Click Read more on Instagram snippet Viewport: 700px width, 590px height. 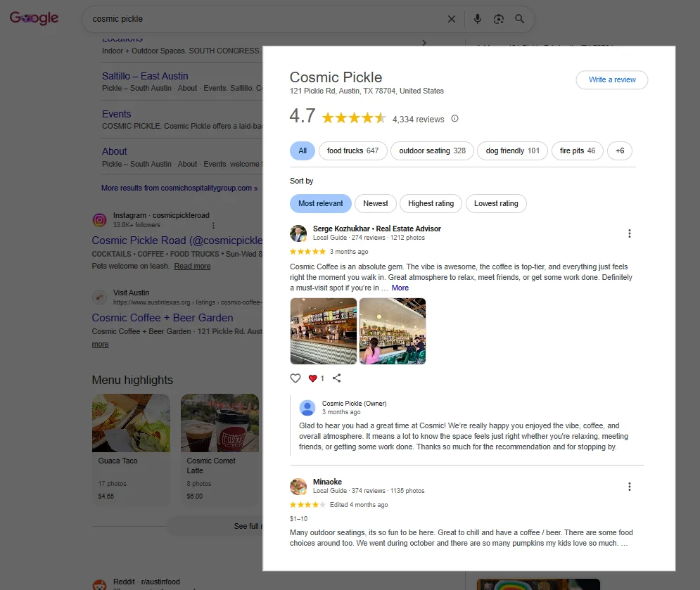pos(192,266)
